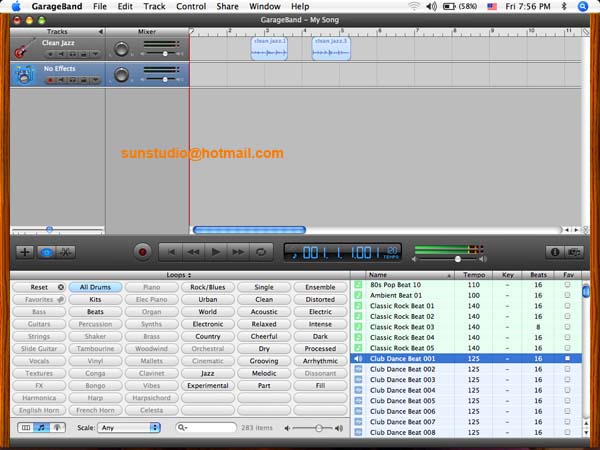Check the Fav box for Classic Rock Beat 03
The width and height of the screenshot is (600, 450).
pos(568,327)
